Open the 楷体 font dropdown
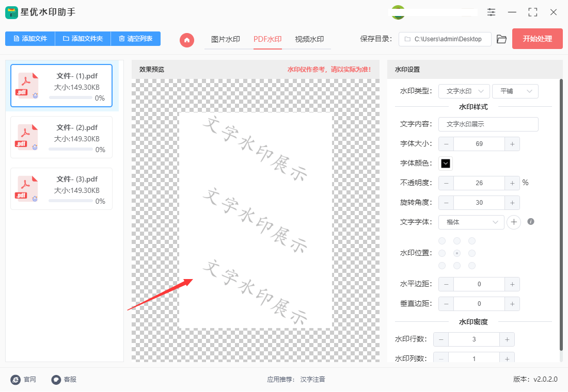This screenshot has height=392, width=568. pos(471,222)
